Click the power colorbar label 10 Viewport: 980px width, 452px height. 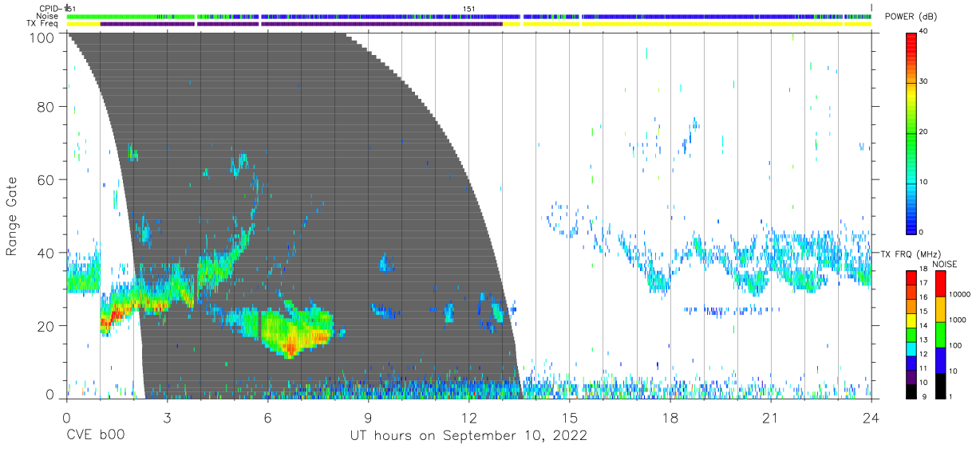923,182
